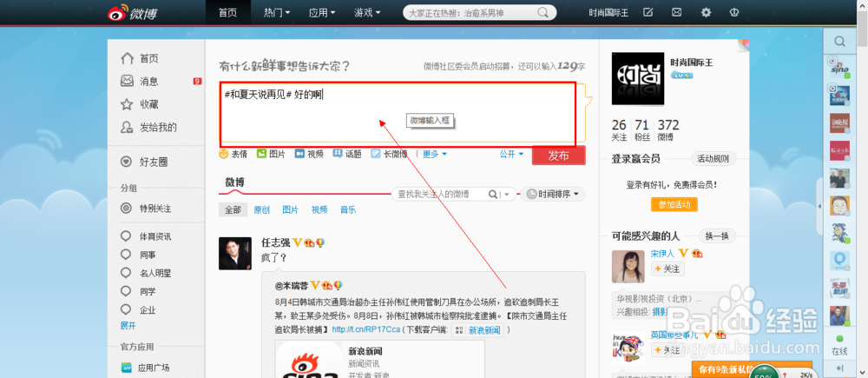Viewport: 868px width, 378px height.
Task: Switch feed filter to 视频
Action: click(319, 209)
